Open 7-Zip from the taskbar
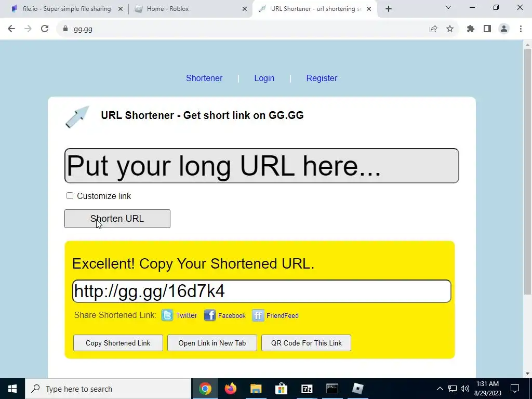The width and height of the screenshot is (532, 399). pos(307,389)
